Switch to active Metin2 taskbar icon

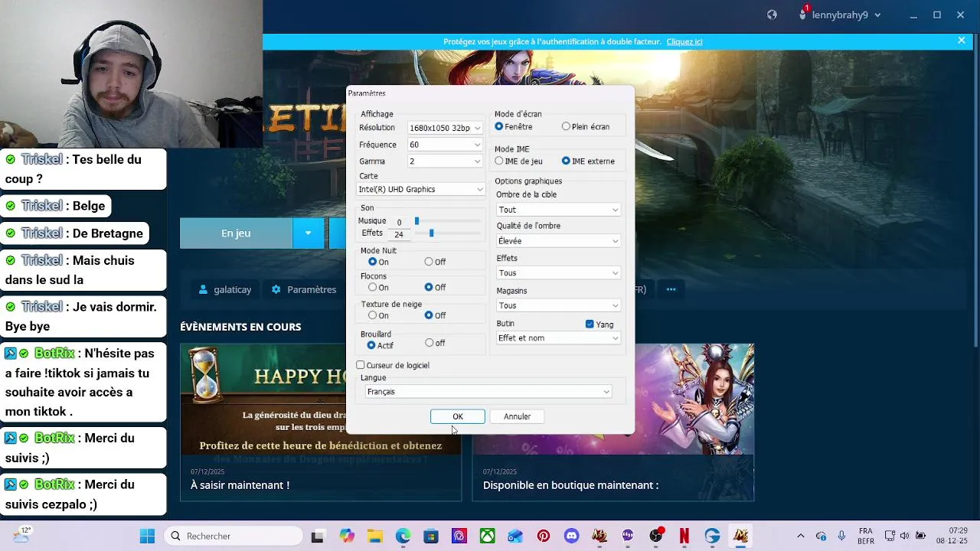click(740, 536)
